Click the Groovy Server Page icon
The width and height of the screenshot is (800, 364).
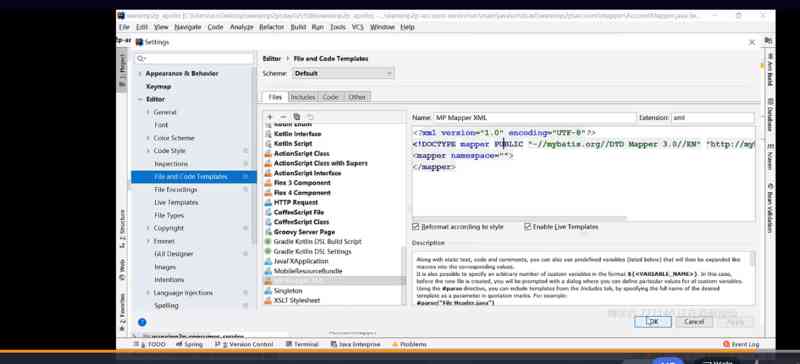point(268,232)
